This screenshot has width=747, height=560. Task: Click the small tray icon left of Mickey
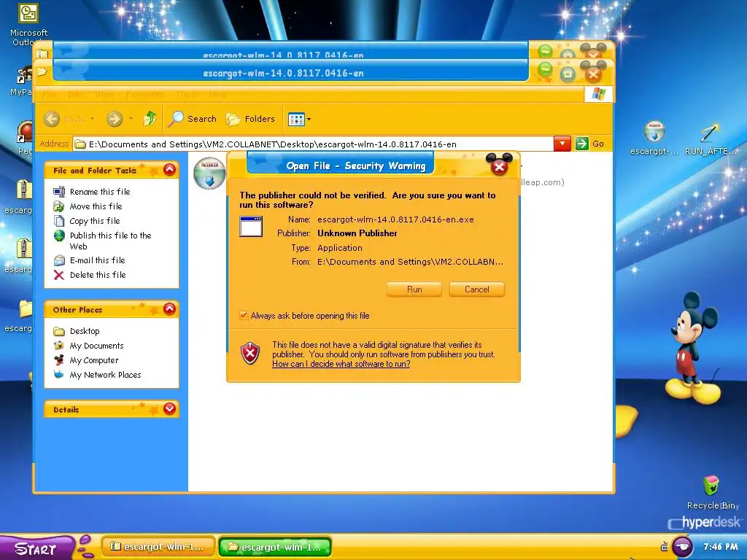click(664, 547)
